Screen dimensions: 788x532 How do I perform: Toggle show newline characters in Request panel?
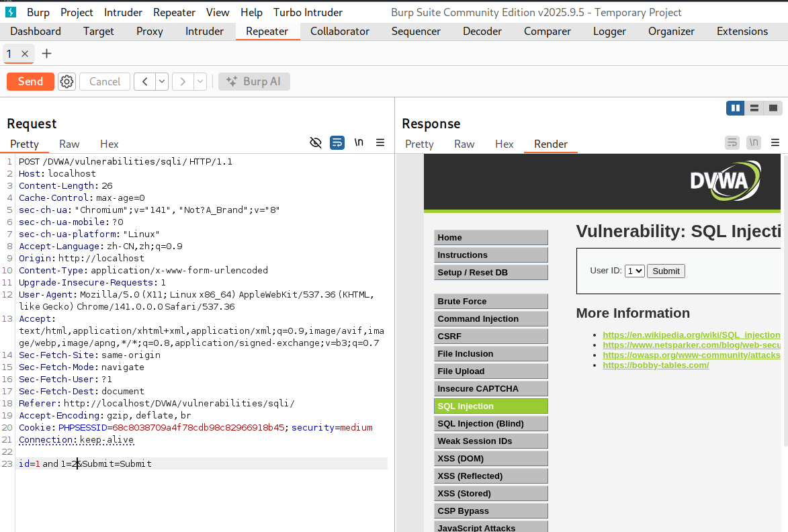(x=359, y=142)
